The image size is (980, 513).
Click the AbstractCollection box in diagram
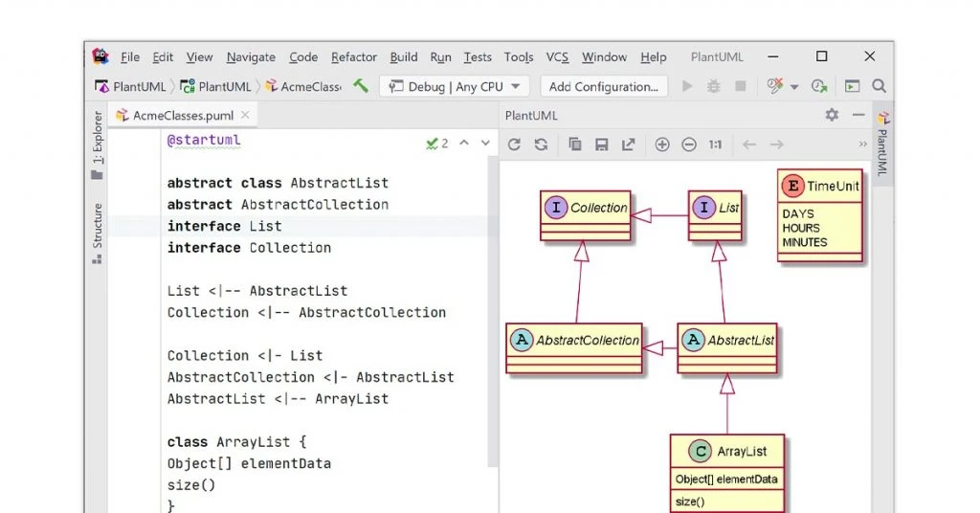click(574, 348)
